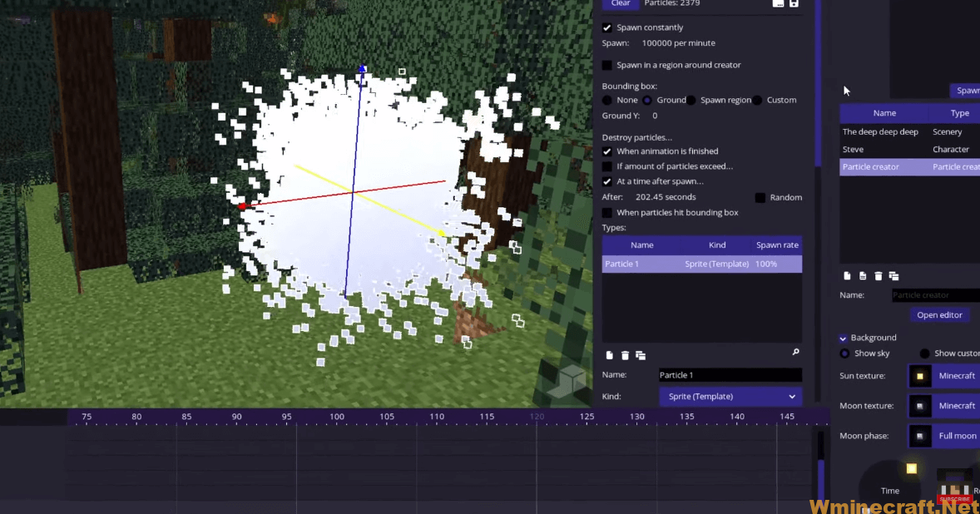Click the Open editor button
Image resolution: width=980 pixels, height=514 pixels.
click(x=939, y=315)
